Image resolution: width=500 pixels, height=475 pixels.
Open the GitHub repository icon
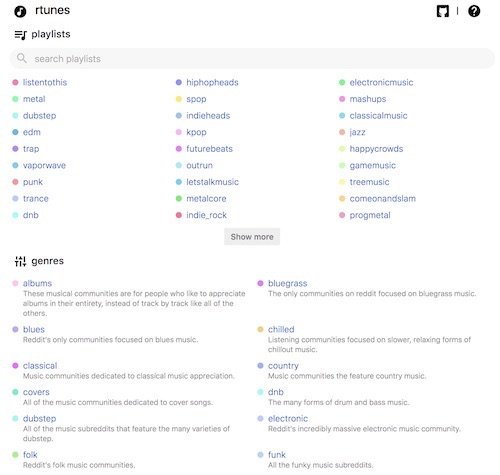[443, 11]
